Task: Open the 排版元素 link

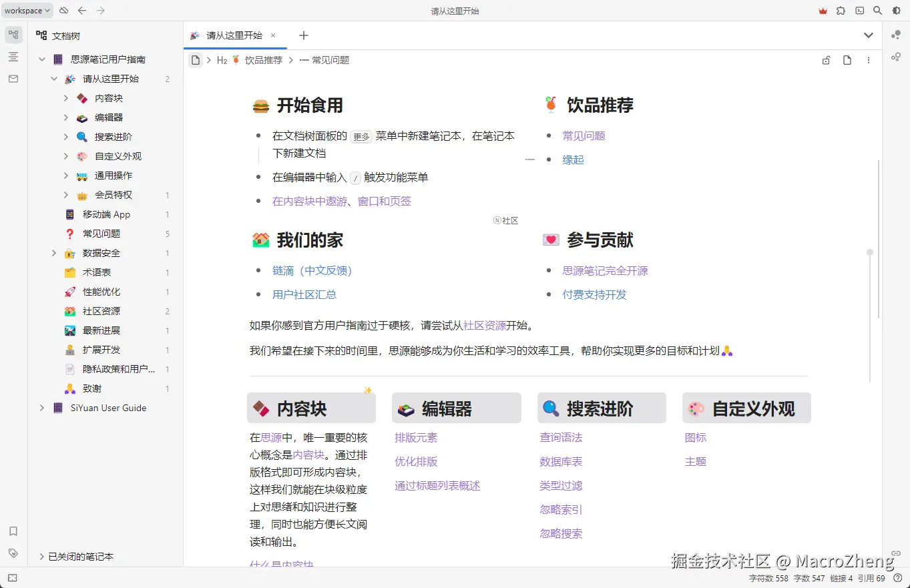Action: point(416,438)
